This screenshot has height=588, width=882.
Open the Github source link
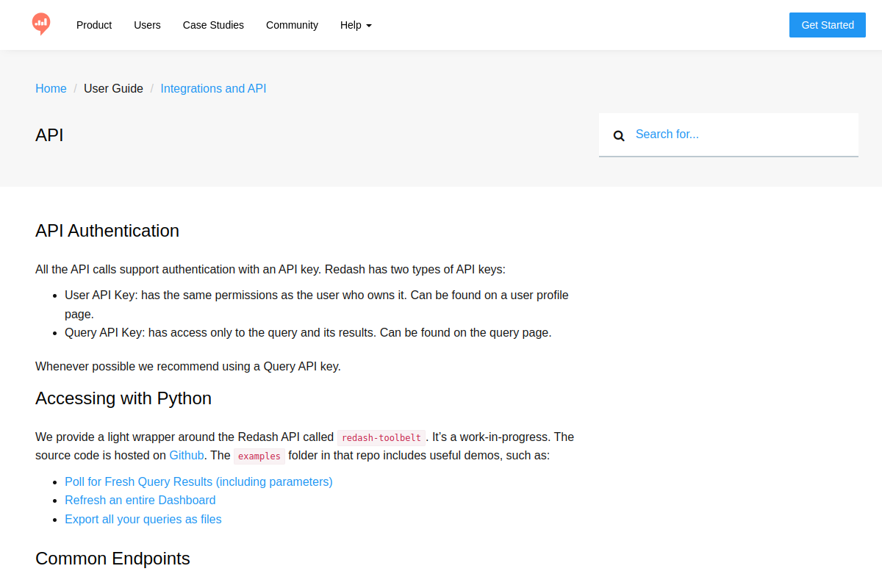pyautogui.click(x=187, y=455)
